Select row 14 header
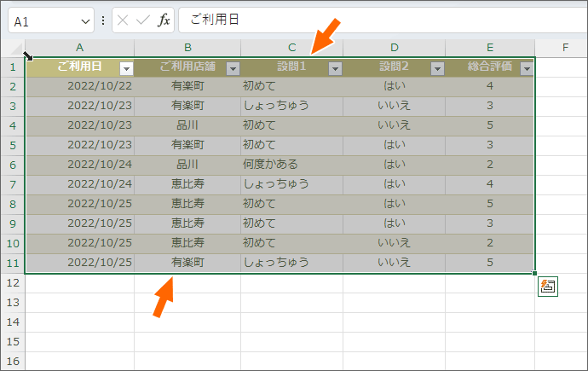This screenshot has height=371, width=588. [x=13, y=322]
